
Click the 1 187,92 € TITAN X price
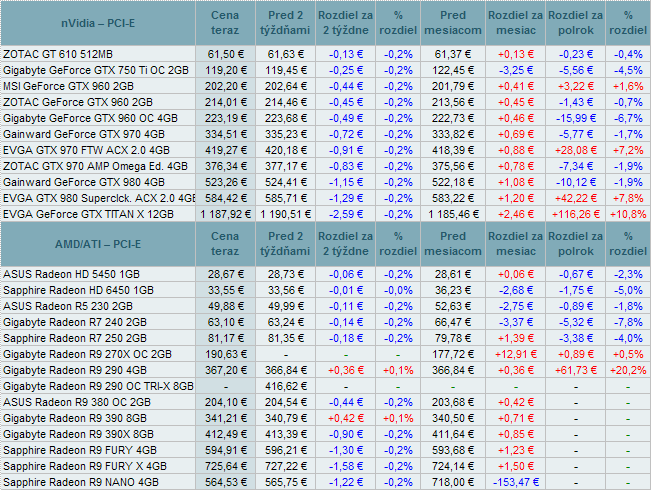[225, 214]
